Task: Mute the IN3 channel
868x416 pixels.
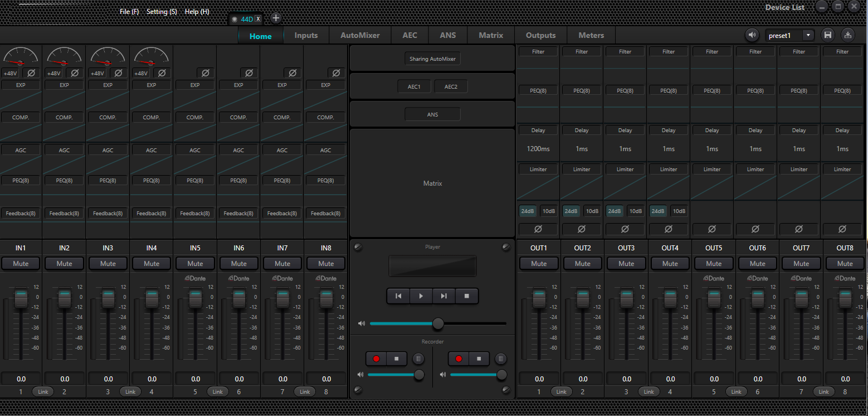Action: pyautogui.click(x=108, y=264)
